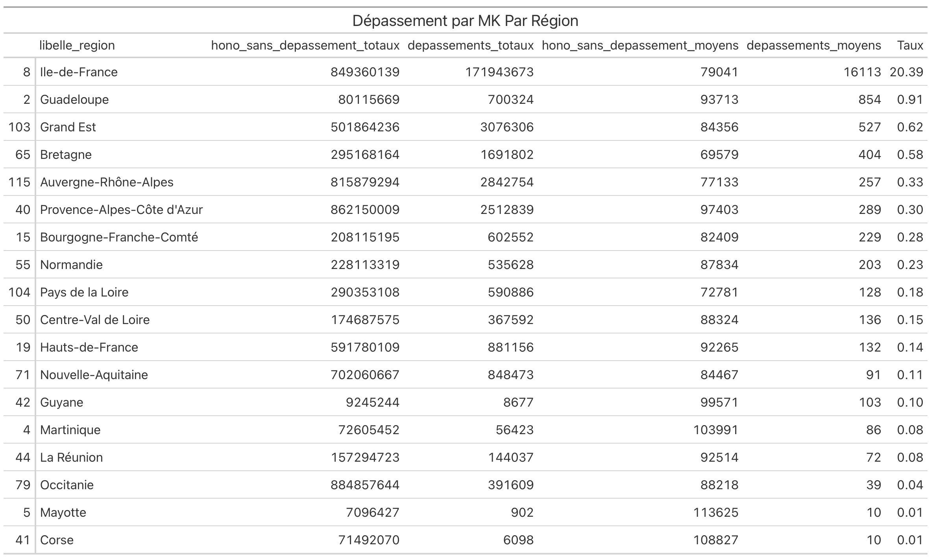The width and height of the screenshot is (935, 560).
Task: Click the depassements_moyens column header
Action: click(813, 45)
